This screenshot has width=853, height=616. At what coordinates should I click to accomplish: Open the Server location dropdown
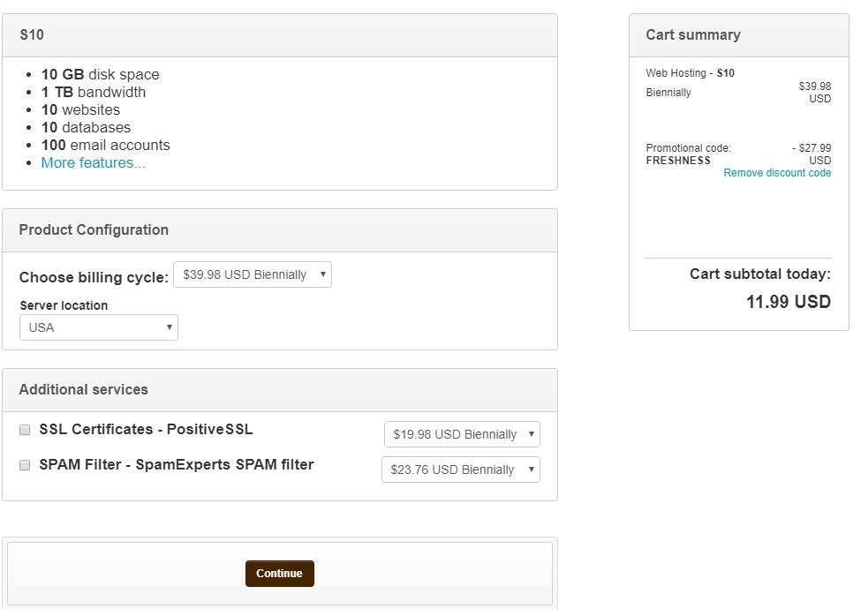click(98, 327)
